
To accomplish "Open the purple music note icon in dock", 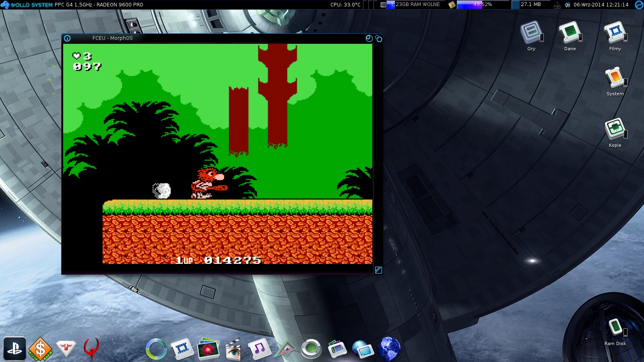I will tap(259, 349).
